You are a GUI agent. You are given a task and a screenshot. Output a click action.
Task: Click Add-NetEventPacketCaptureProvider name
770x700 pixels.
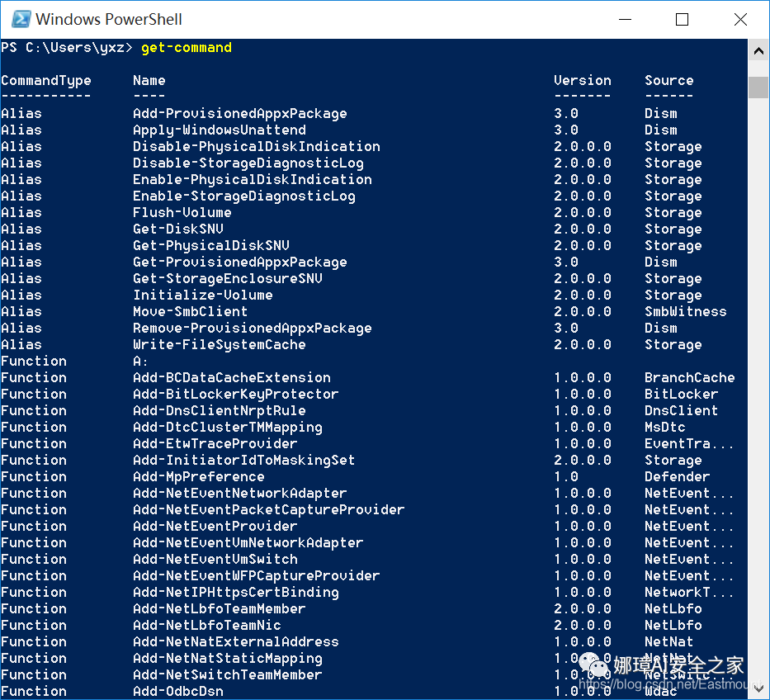[268, 510]
